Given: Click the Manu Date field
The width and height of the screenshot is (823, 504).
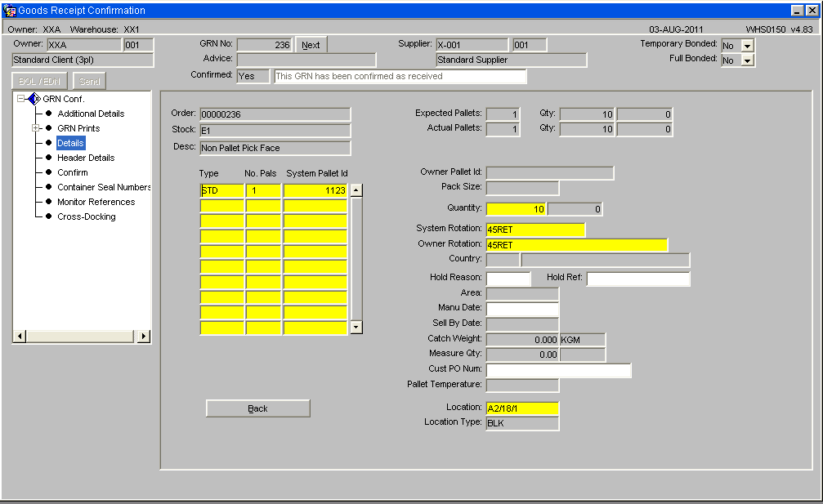Looking at the screenshot, I should [522, 309].
